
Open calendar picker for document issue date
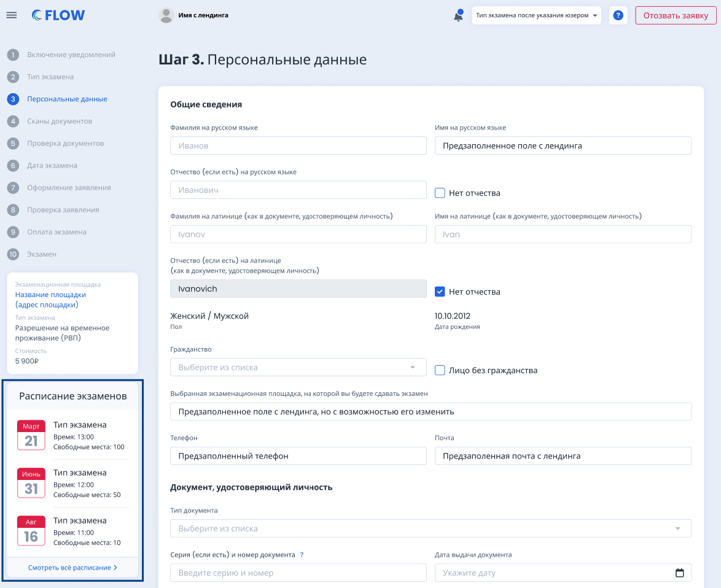[679, 573]
